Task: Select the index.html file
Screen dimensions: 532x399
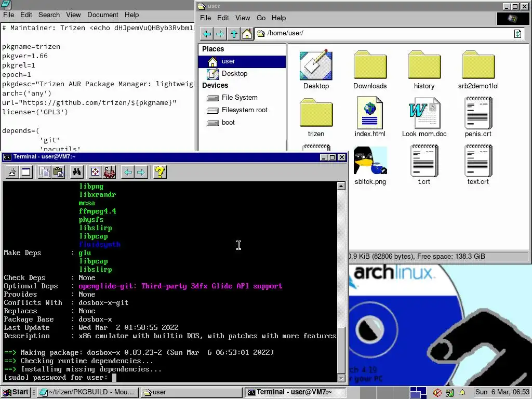Action: tap(370, 117)
